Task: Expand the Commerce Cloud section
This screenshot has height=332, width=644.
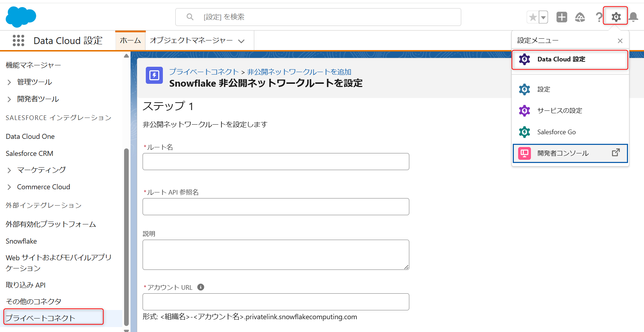Action: coord(9,187)
